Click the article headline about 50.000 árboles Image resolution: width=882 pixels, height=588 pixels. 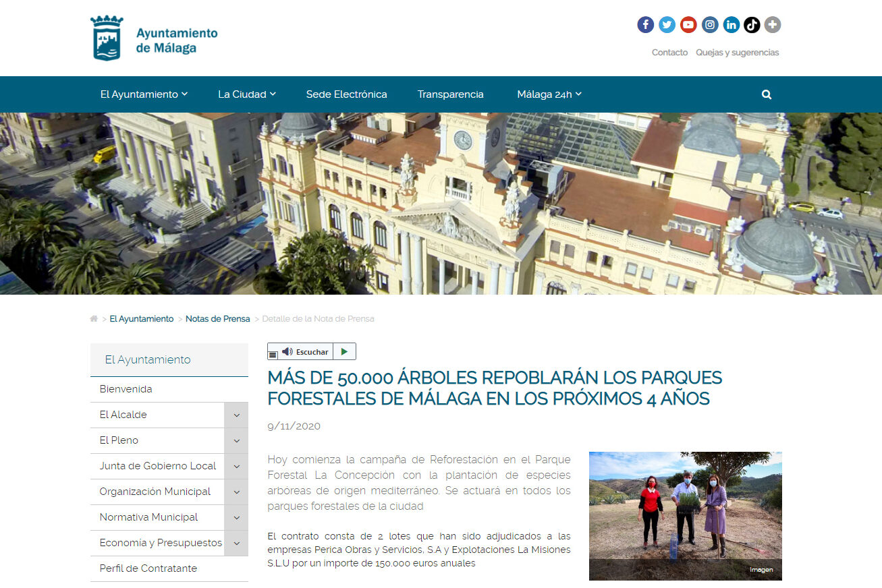pos(495,388)
